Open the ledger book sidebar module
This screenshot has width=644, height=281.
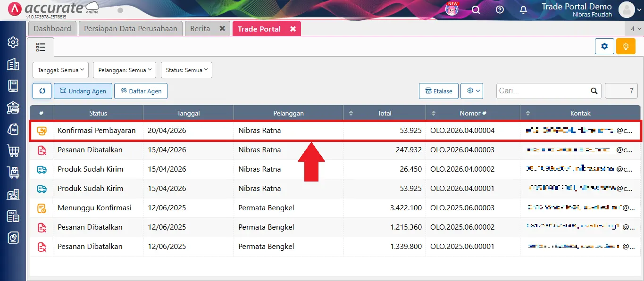pos(13,86)
